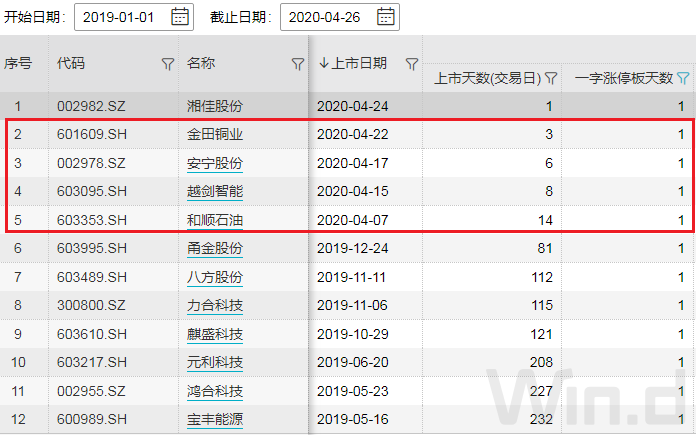
Task: Select trading days value 232
Action: [542, 419]
